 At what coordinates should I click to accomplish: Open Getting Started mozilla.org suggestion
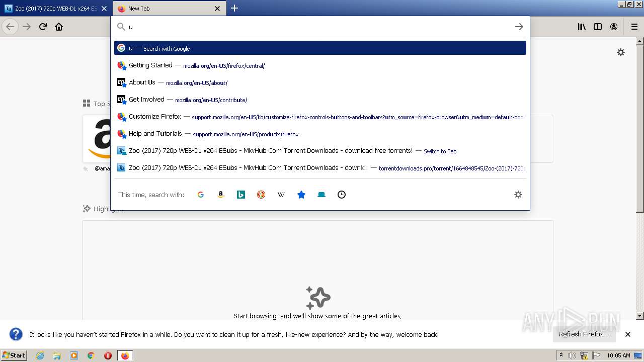pos(320,65)
